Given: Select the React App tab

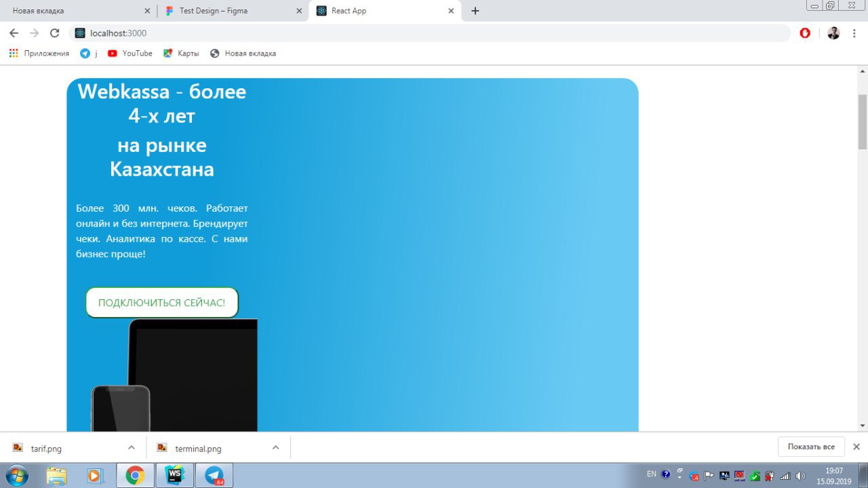Looking at the screenshot, I should [x=384, y=11].
